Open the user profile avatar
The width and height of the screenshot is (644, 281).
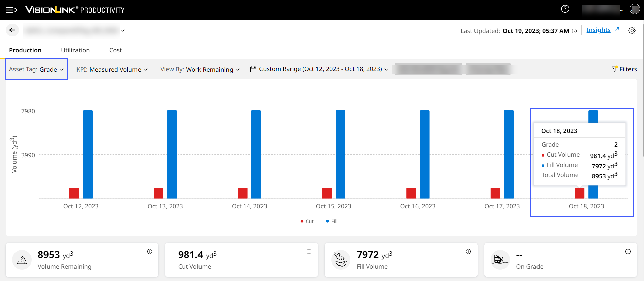pos(634,9)
